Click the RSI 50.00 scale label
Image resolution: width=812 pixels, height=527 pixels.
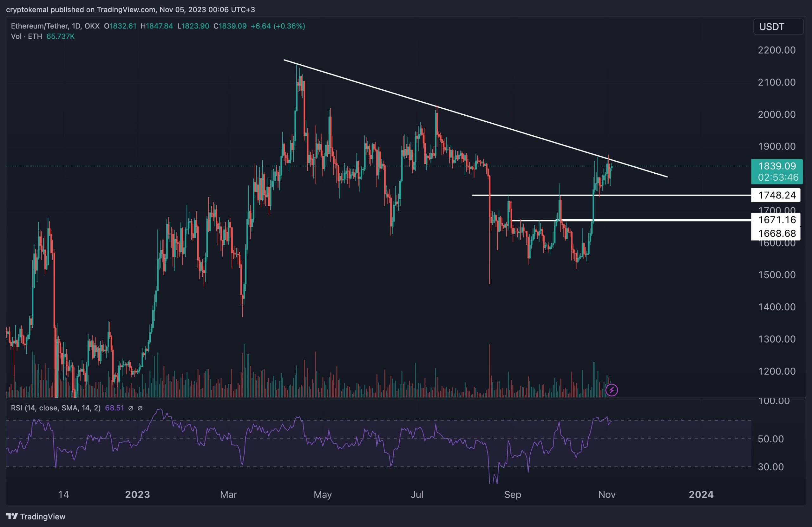coord(770,439)
